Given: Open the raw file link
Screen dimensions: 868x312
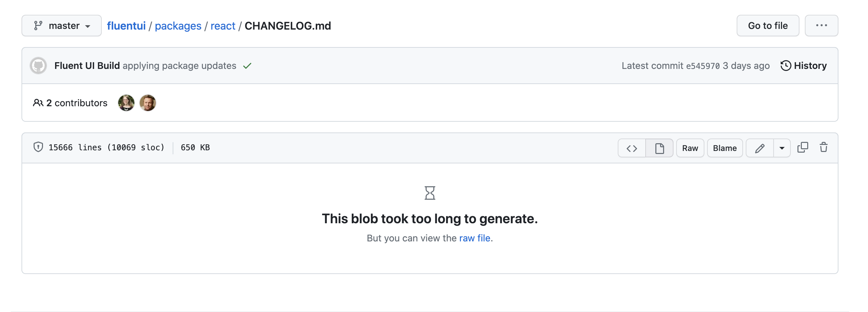Looking at the screenshot, I should 474,238.
